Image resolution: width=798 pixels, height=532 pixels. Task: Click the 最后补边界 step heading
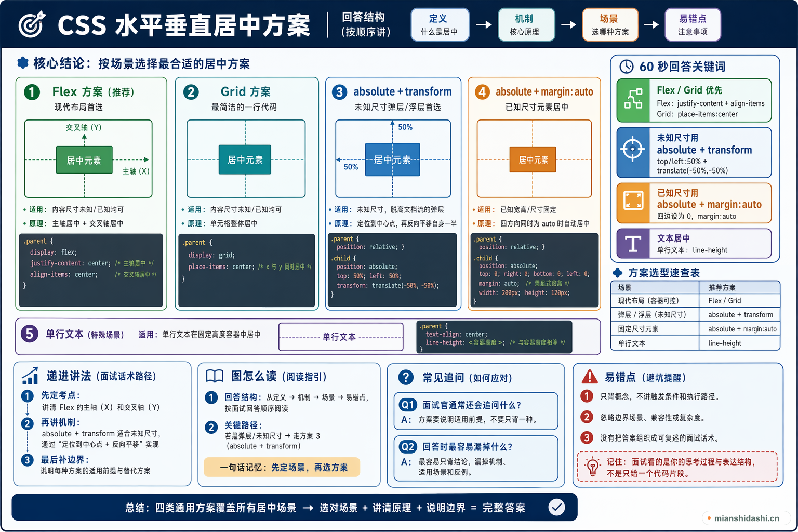tap(65, 460)
